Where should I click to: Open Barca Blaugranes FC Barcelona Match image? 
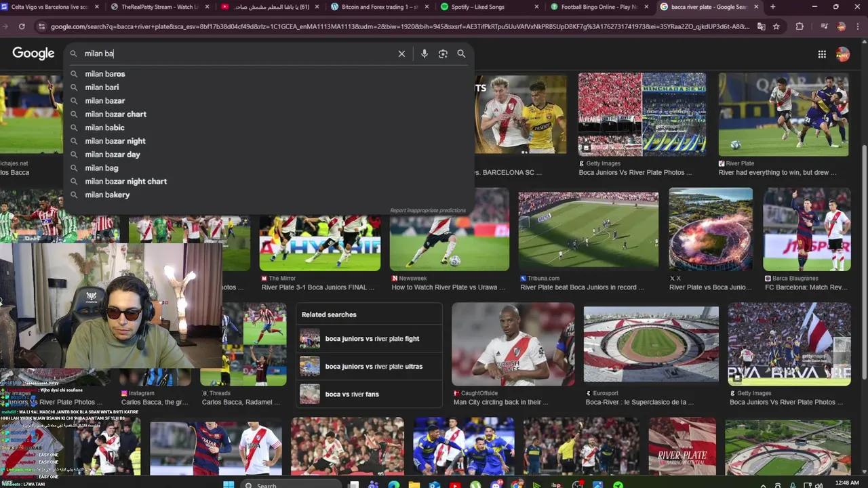point(806,230)
